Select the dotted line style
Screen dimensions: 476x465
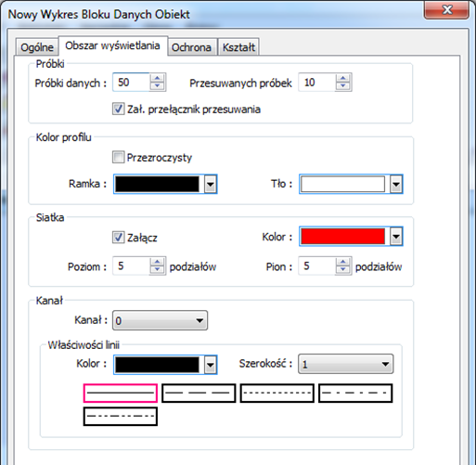tap(277, 394)
